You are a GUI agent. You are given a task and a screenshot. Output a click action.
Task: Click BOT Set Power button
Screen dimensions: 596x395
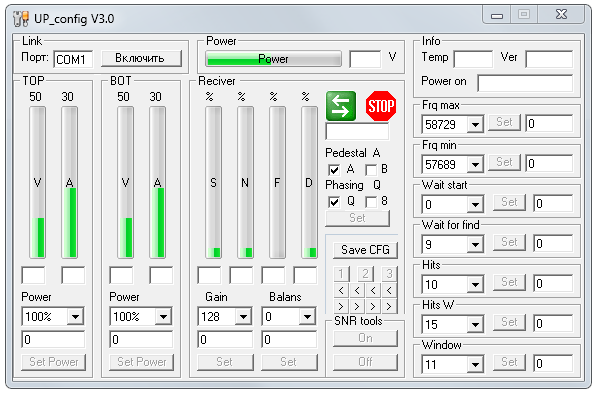(141, 362)
